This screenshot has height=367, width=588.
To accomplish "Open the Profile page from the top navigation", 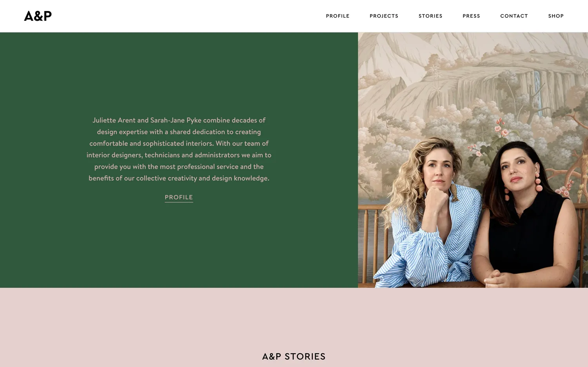I will (x=338, y=16).
